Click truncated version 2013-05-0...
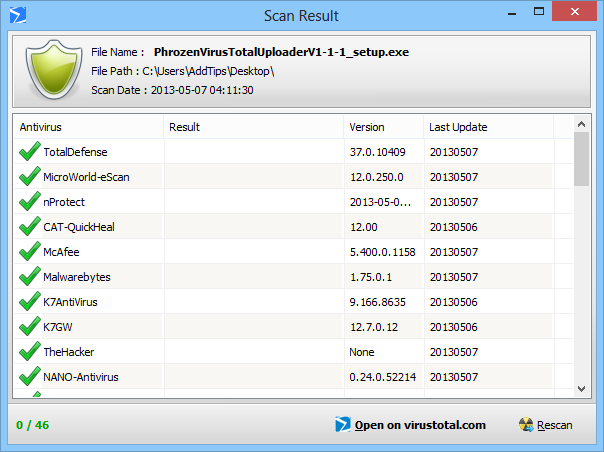 click(x=380, y=202)
